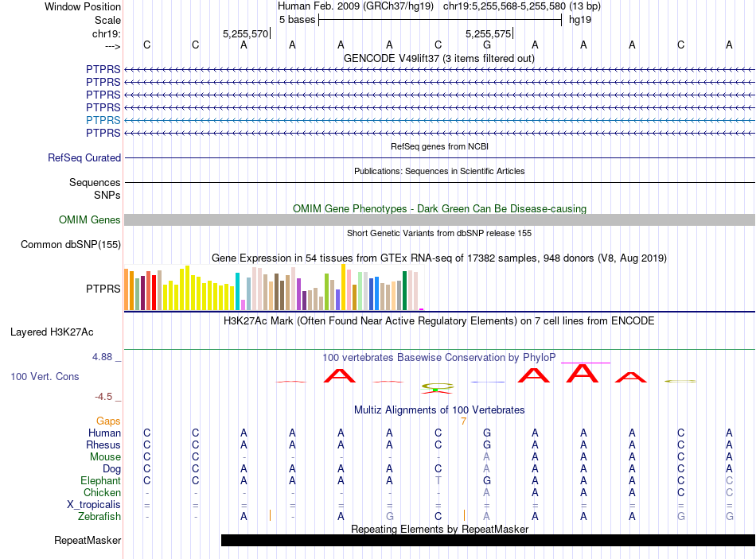The image size is (756, 559).
Task: Click the 100 Vert. Cons track label
Action: (x=45, y=376)
